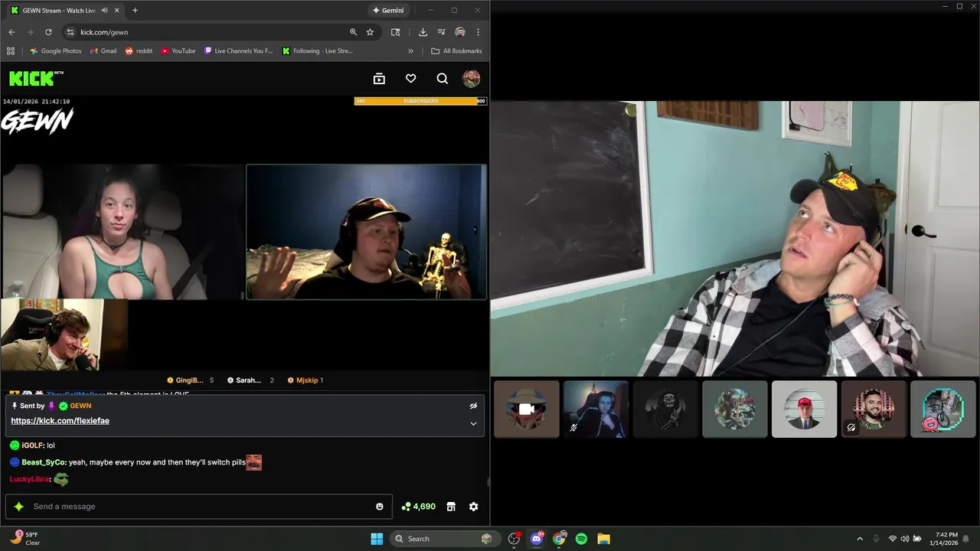
Task: Open YouTube bookmark
Action: (178, 51)
